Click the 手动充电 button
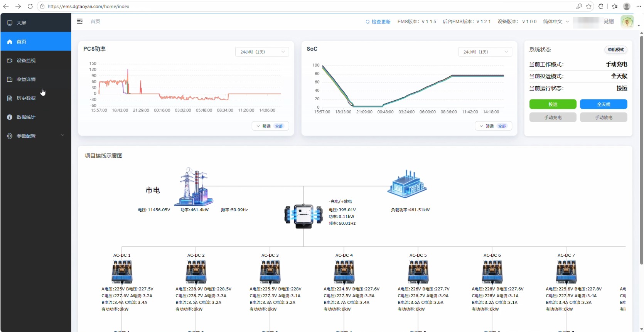The image size is (644, 332). coord(553,117)
